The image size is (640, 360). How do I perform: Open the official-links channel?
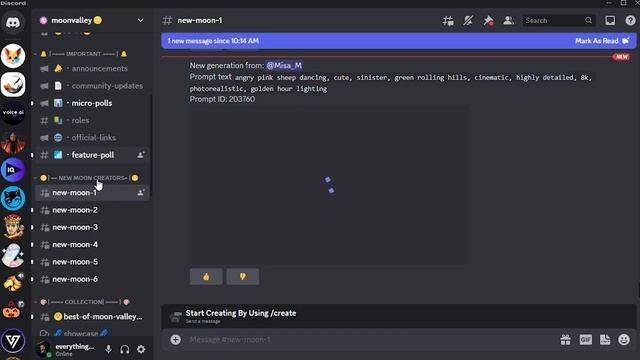click(92, 138)
